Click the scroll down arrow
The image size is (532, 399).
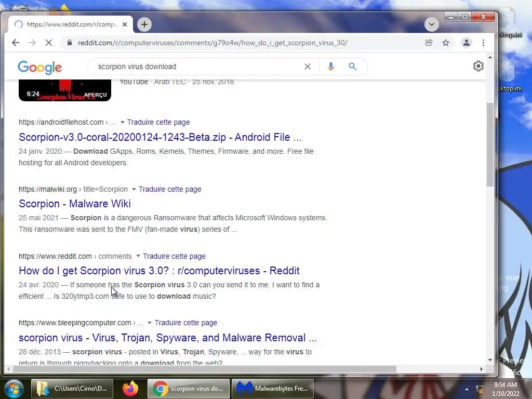tap(490, 360)
